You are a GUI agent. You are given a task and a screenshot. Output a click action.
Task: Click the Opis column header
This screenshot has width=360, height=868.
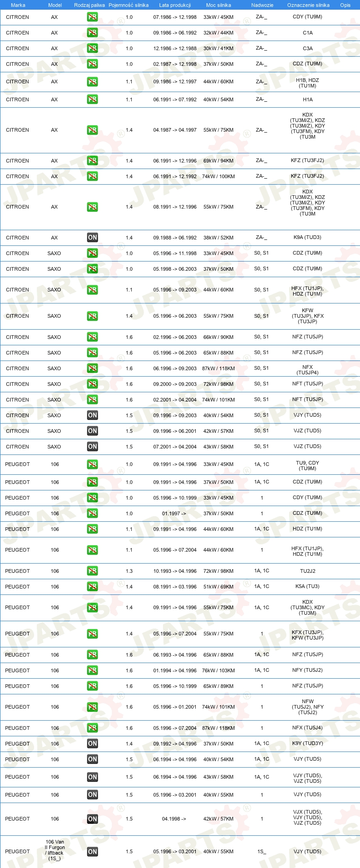345,5
